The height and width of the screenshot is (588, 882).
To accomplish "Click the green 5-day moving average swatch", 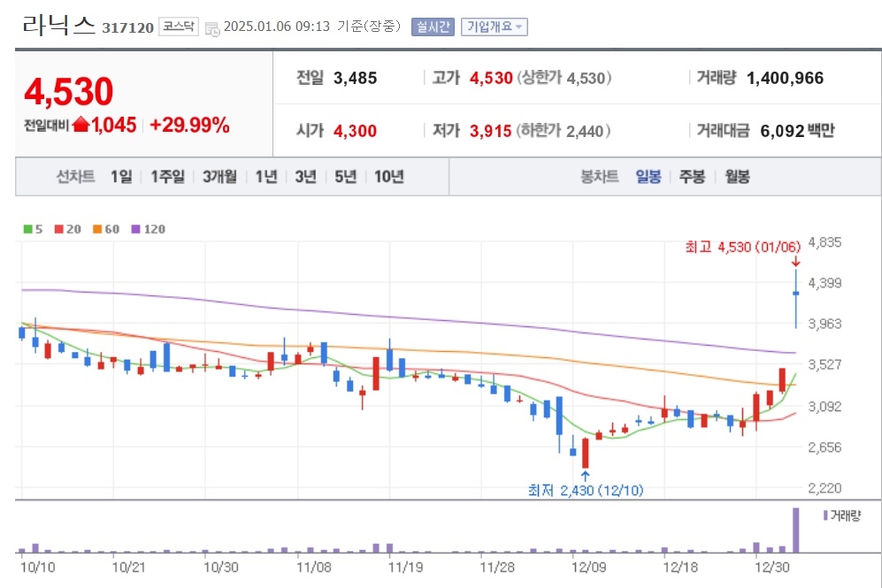I will [x=27, y=229].
